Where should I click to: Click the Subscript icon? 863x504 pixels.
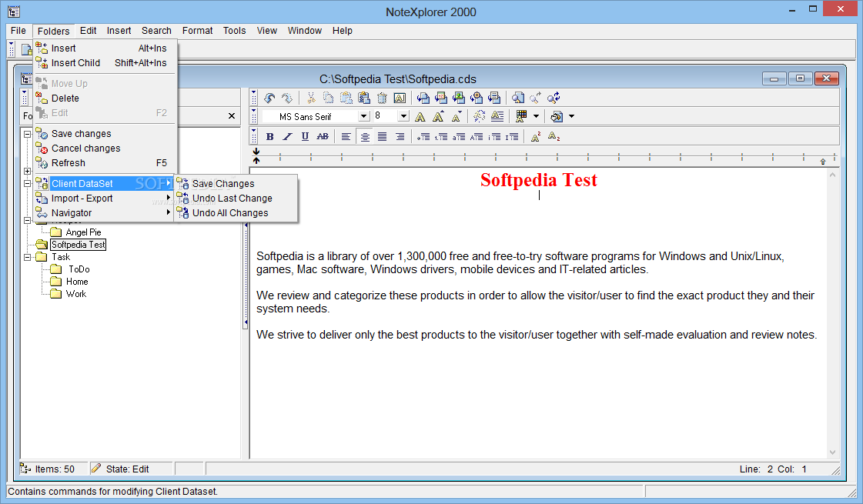point(554,136)
